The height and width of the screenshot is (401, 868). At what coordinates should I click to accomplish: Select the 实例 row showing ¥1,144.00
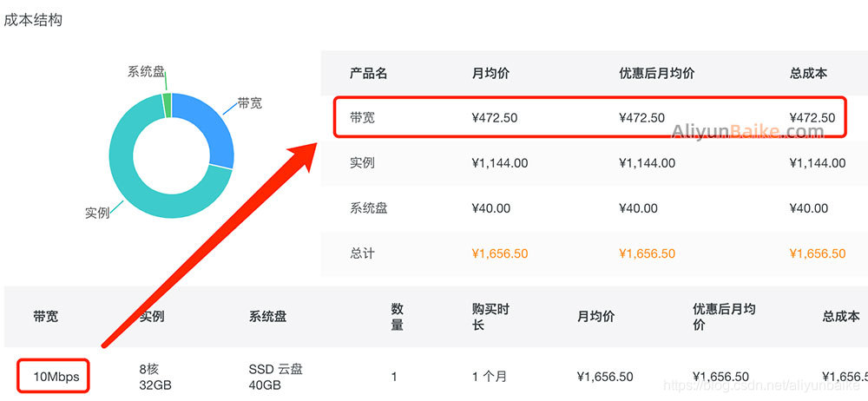(x=595, y=163)
